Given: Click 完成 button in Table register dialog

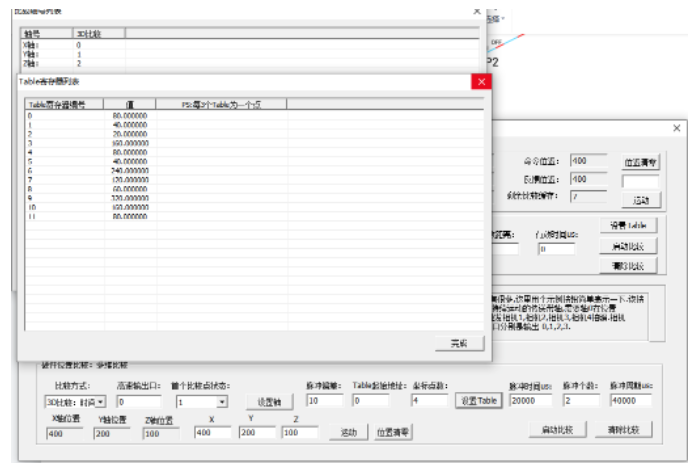Looking at the screenshot, I should click(459, 343).
